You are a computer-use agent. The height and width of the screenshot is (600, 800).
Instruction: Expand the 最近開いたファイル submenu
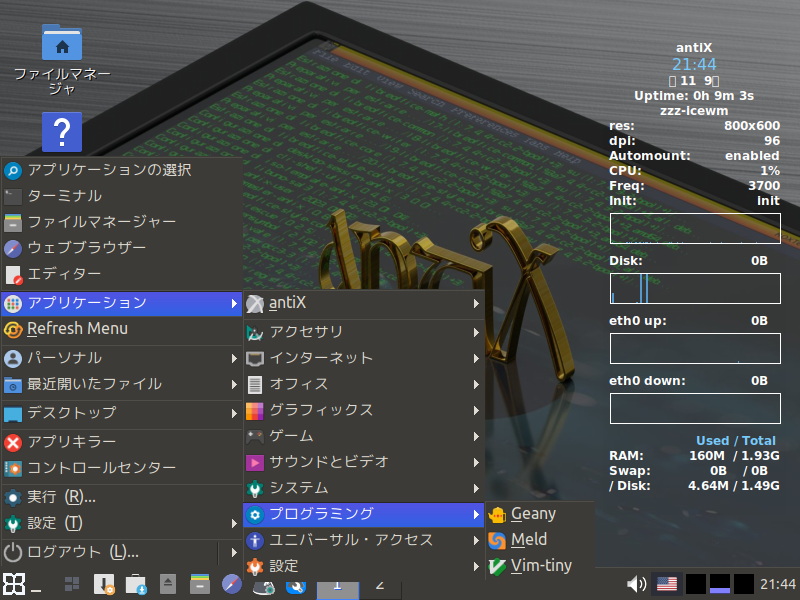click(121, 384)
